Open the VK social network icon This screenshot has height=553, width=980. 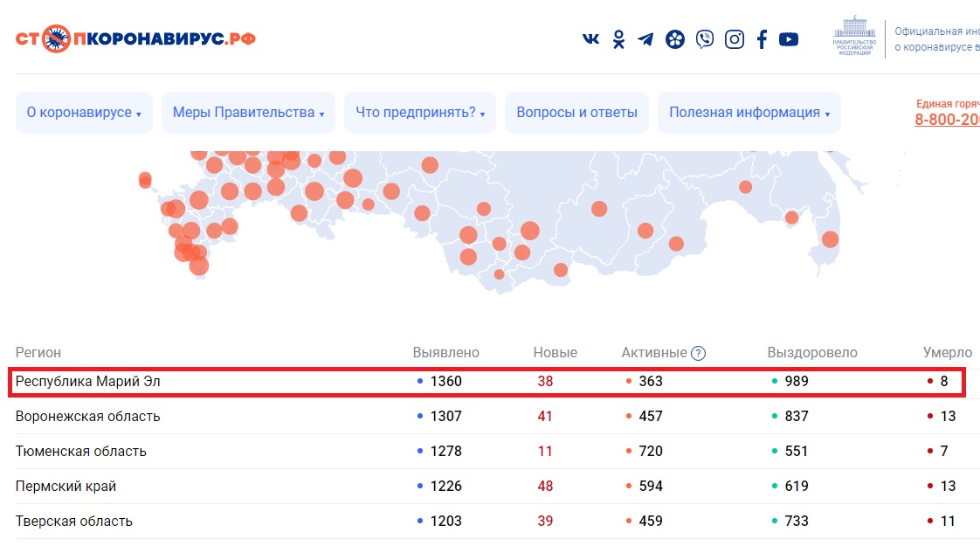591,39
